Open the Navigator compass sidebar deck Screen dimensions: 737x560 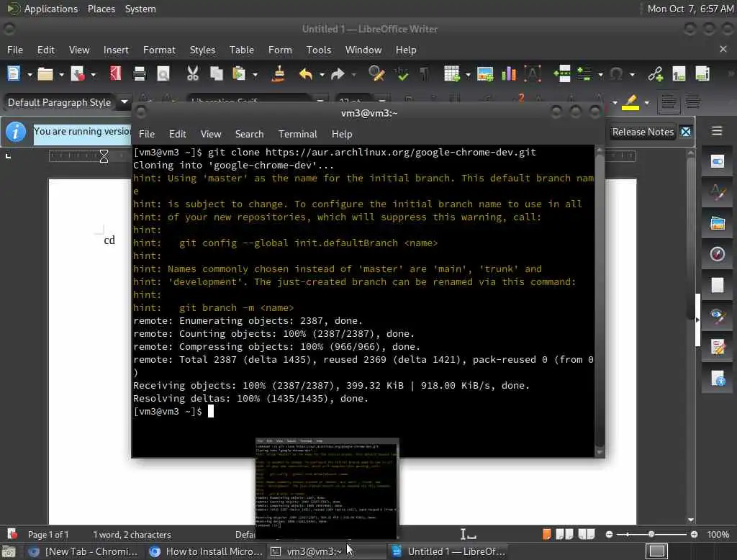[718, 254]
